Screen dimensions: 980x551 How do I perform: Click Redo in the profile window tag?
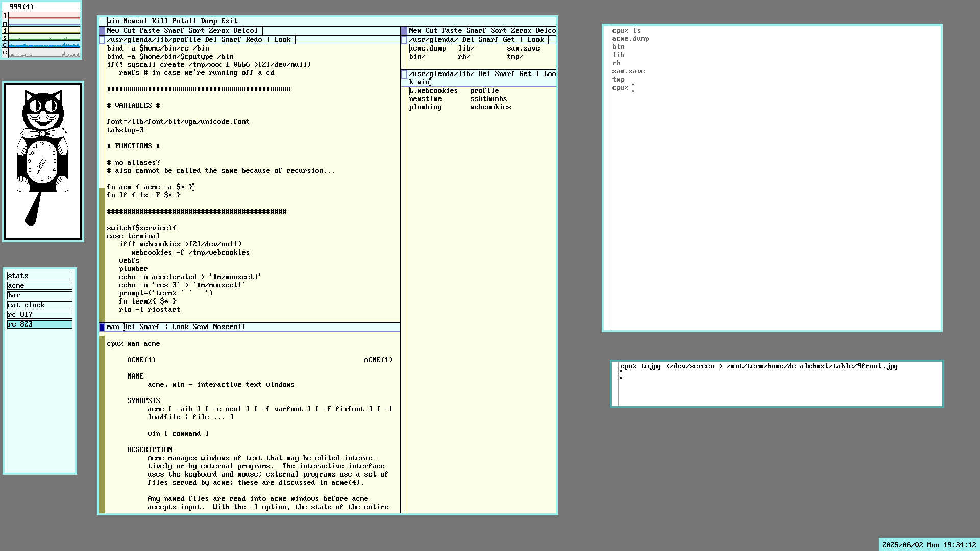(254, 40)
